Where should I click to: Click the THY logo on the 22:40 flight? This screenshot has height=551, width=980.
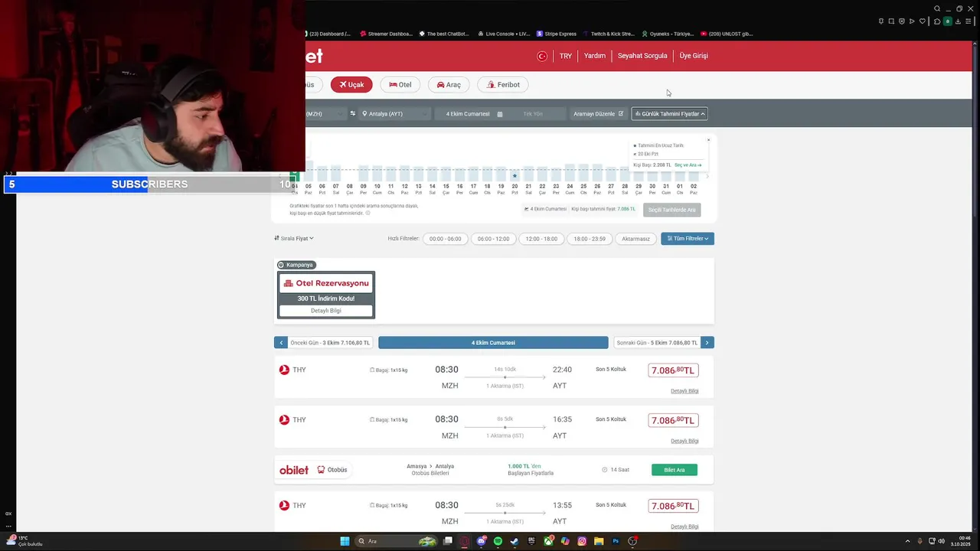284,370
